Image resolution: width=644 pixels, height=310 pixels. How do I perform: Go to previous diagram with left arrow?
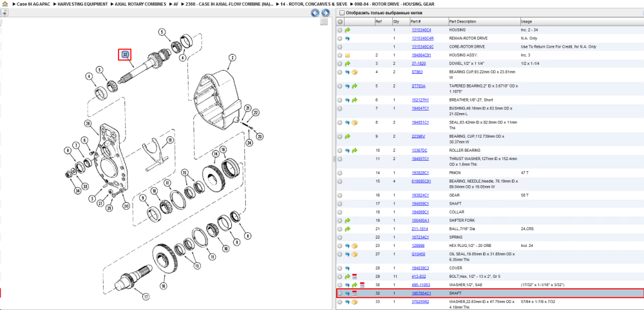pos(315,13)
